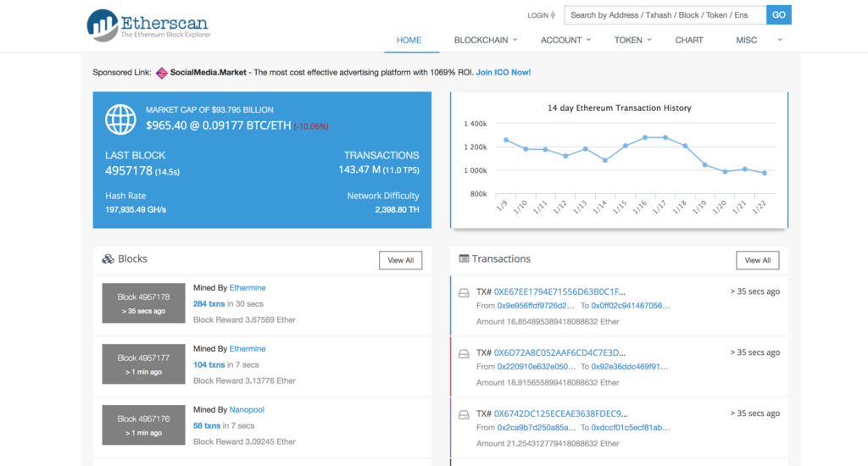Image resolution: width=868 pixels, height=466 pixels.
Task: Go to the HOME tab
Action: (409, 40)
